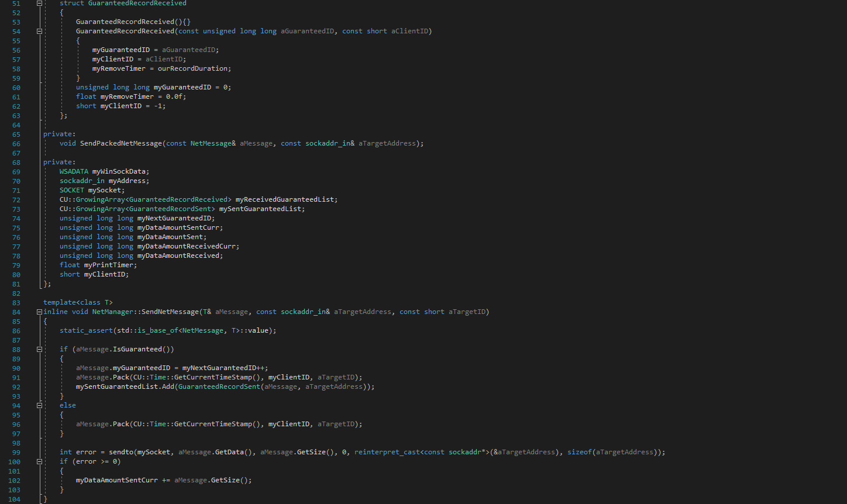The image size is (847, 504).
Task: Click ourRecordDuration on line 58
Action: click(192, 68)
